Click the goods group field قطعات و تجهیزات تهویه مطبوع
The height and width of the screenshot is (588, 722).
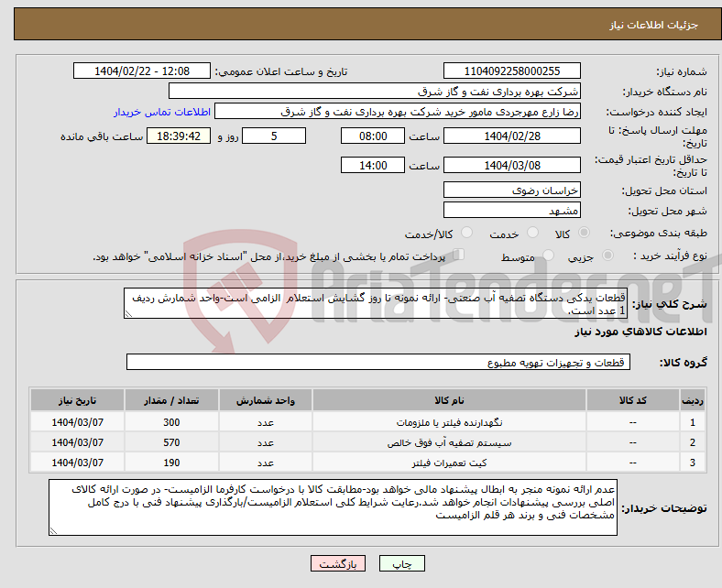[x=378, y=362]
